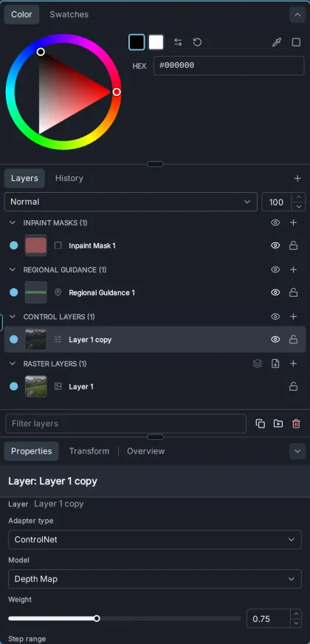The height and width of the screenshot is (644, 310).
Task: Lock the Layer 1 copy layer
Action: tap(293, 339)
